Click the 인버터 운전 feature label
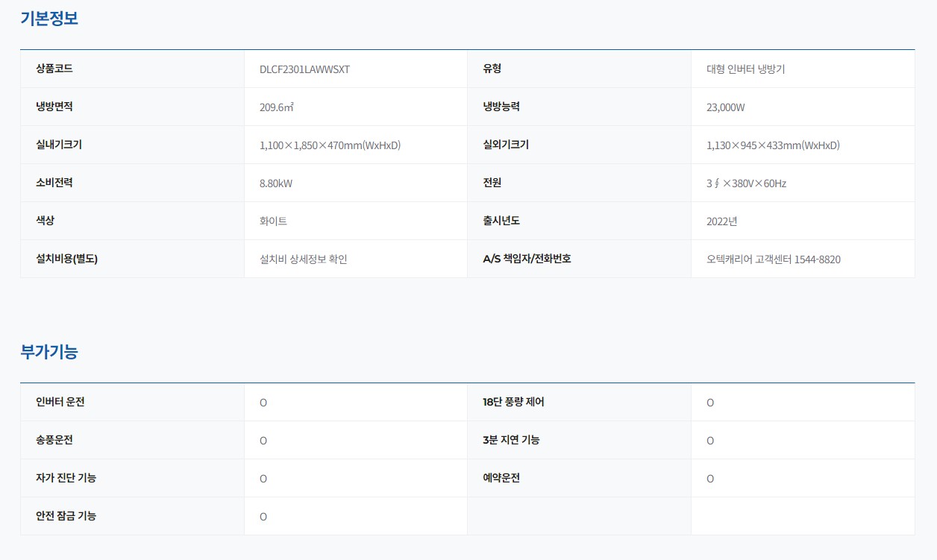 (60, 402)
